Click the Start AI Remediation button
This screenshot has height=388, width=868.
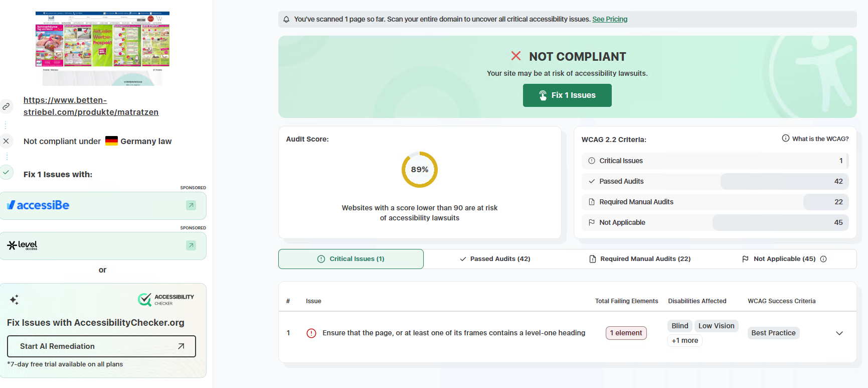(101, 346)
